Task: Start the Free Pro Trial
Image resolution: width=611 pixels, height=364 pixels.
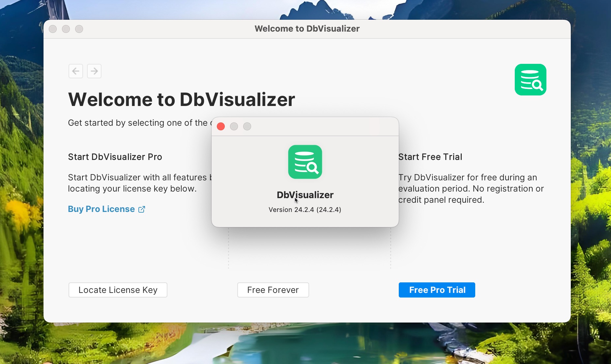Action: pyautogui.click(x=437, y=290)
